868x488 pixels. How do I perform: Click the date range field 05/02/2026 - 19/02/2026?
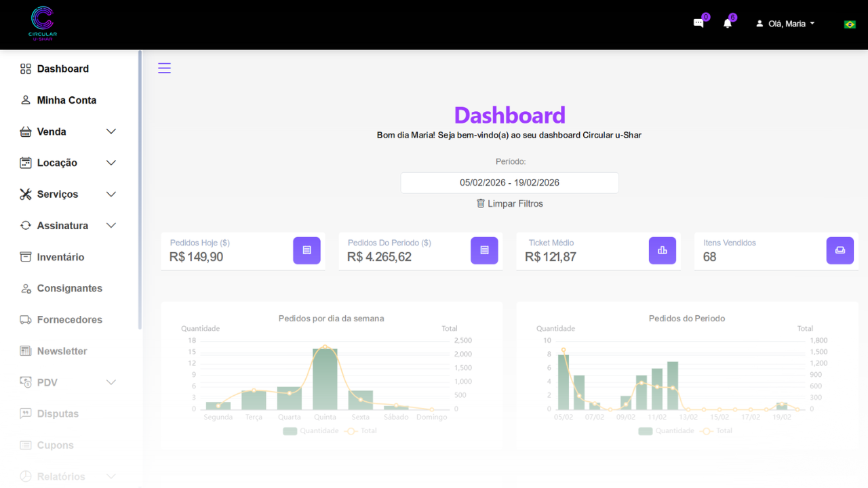(x=509, y=182)
